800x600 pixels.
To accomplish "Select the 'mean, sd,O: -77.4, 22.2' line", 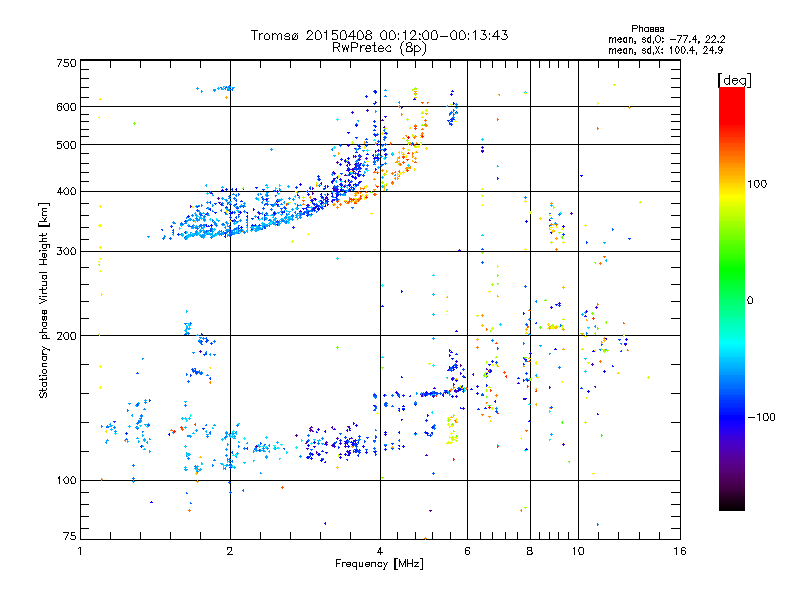I will point(666,39).
